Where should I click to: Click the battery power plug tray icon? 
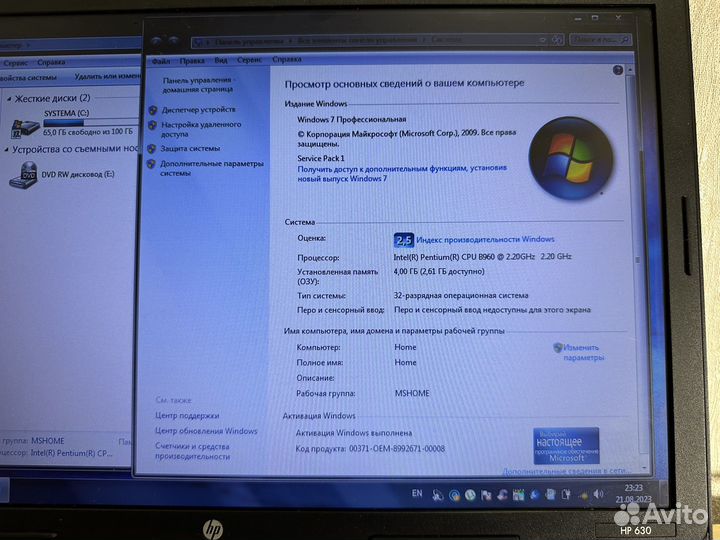[x=566, y=495]
